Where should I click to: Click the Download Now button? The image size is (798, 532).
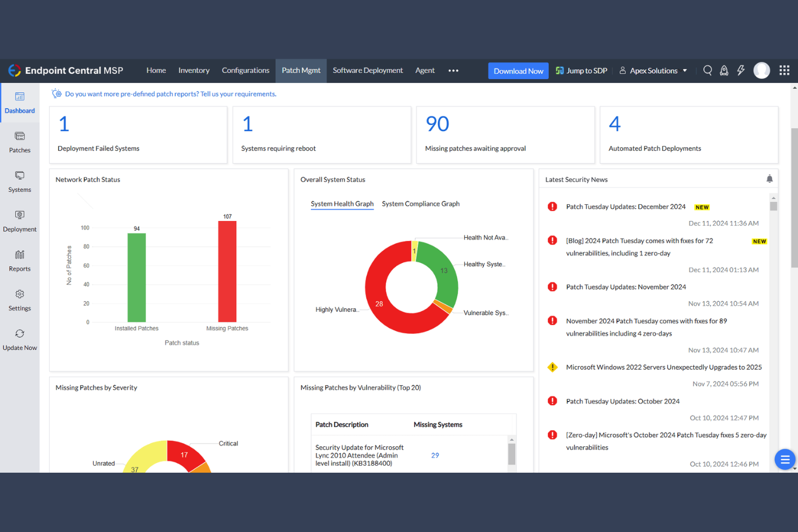(518, 71)
